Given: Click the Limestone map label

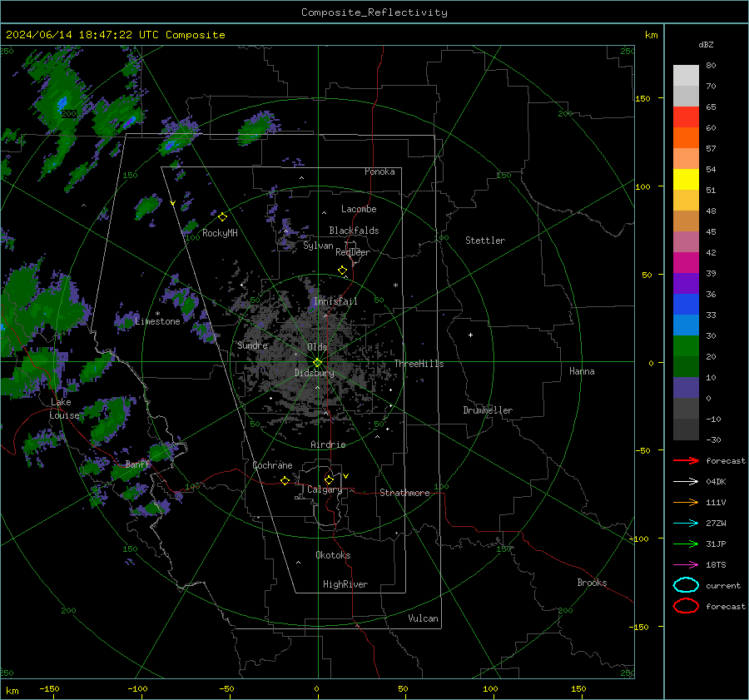Looking at the screenshot, I should point(157,321).
